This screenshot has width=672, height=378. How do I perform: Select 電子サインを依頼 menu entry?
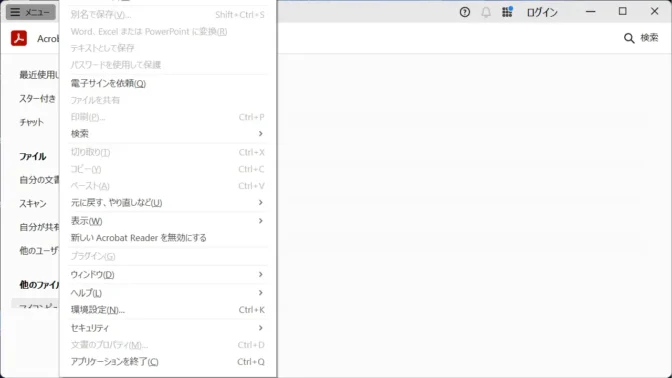click(x=168, y=83)
